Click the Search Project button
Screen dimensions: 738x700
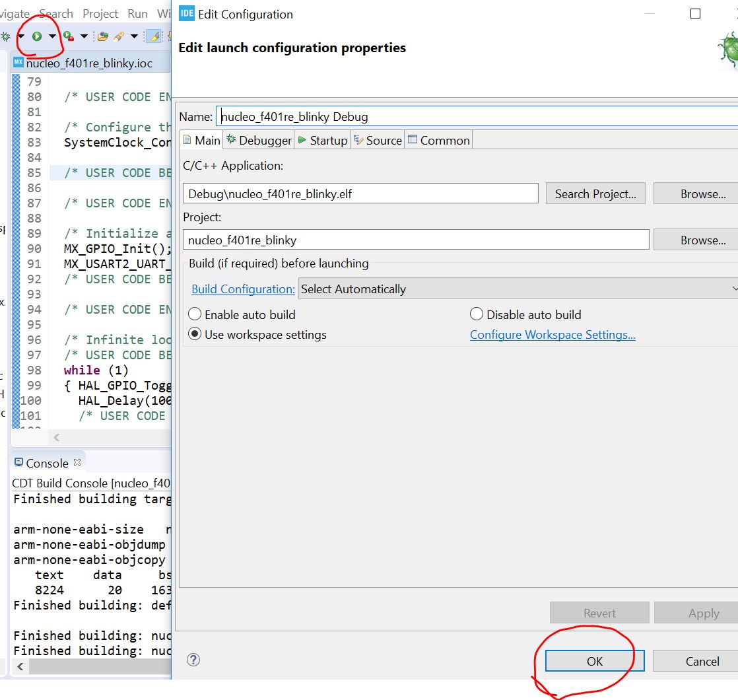[595, 193]
